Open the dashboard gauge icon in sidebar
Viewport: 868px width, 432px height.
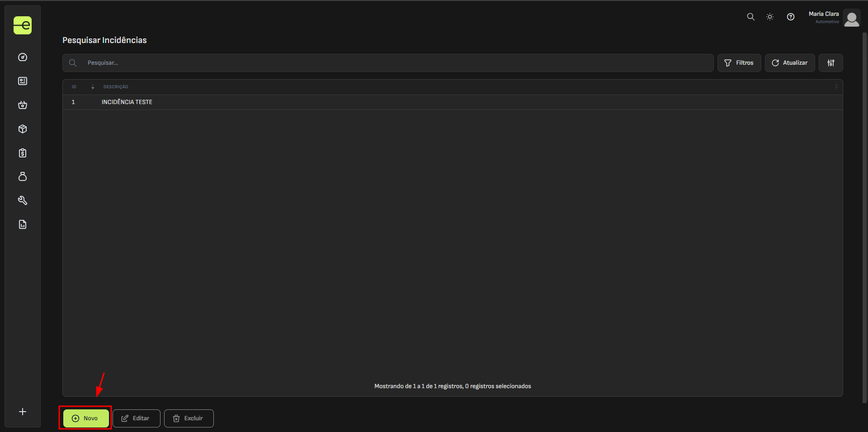tap(23, 57)
